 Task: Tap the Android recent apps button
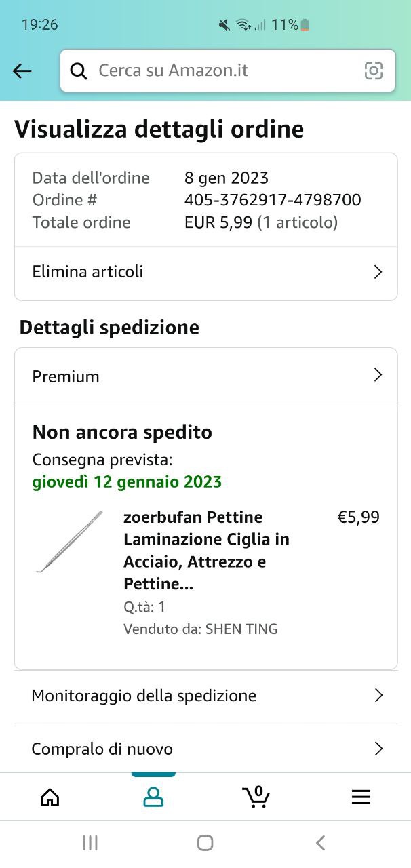pyautogui.click(x=90, y=843)
